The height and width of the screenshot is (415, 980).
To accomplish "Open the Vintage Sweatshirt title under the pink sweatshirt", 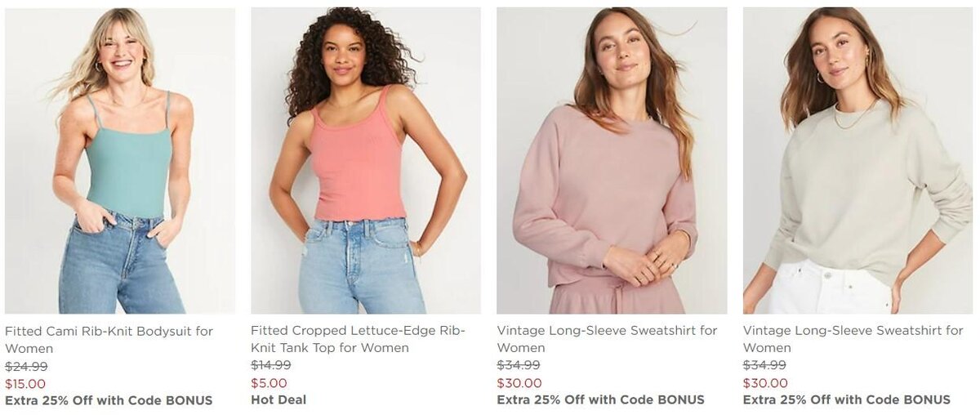I will (607, 340).
